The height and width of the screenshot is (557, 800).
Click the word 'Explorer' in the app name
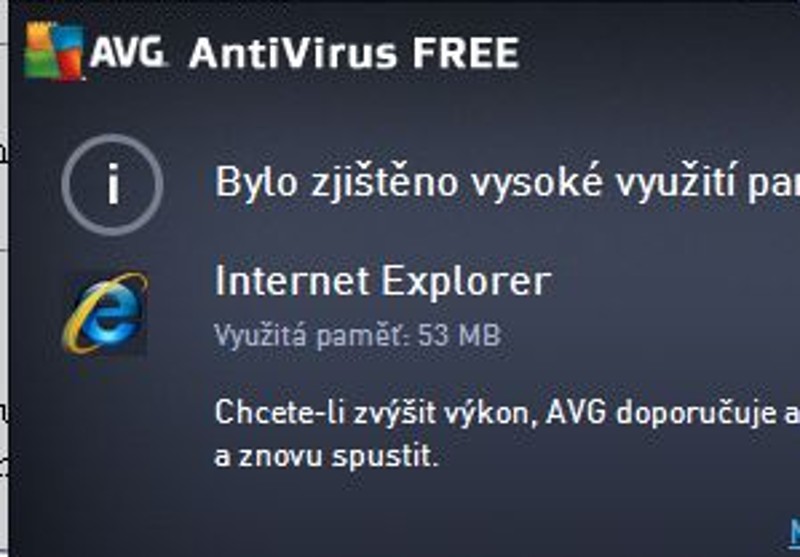[x=466, y=282]
